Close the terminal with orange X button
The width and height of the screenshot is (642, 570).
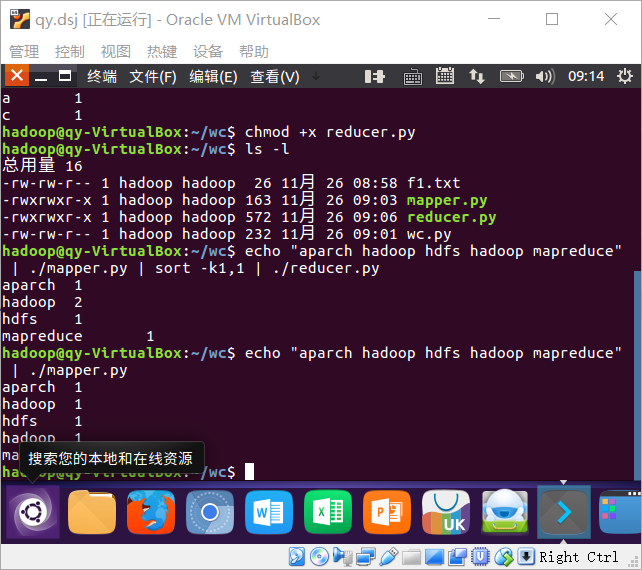point(17,76)
